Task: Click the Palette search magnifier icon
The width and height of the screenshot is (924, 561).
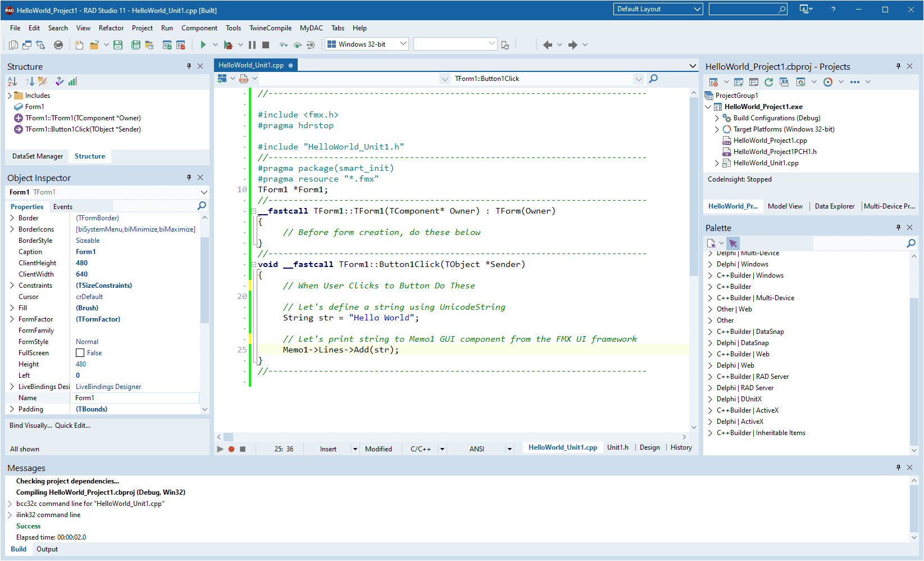Action: (911, 243)
